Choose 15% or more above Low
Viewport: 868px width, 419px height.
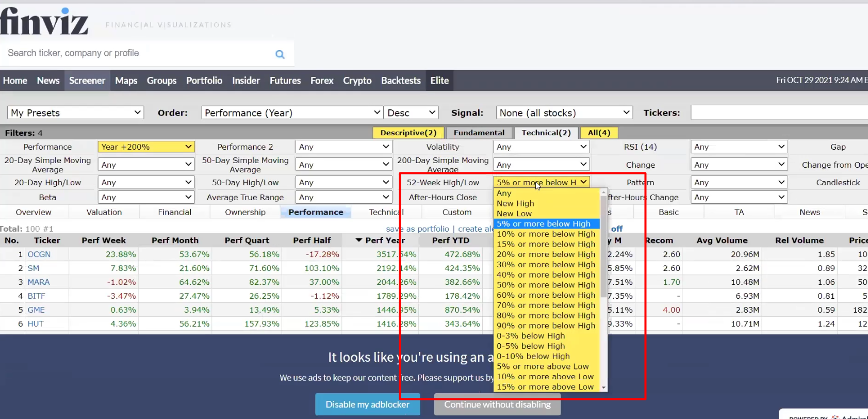(x=547, y=387)
